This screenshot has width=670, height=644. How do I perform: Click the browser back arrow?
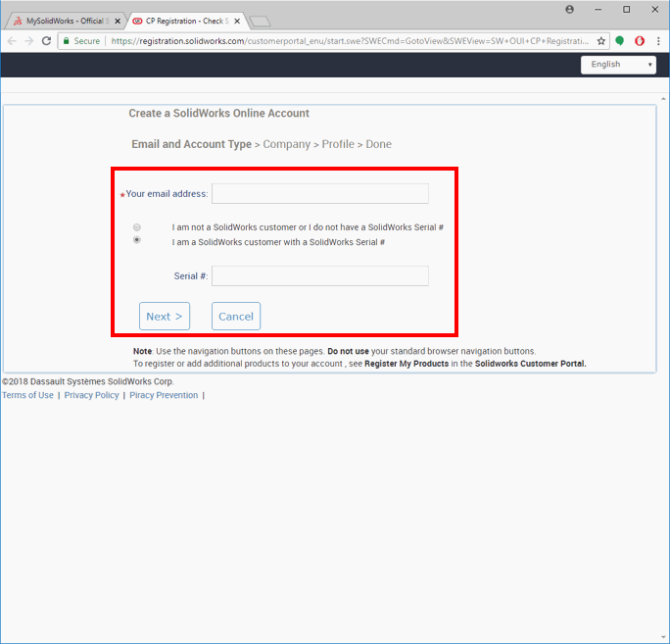(x=12, y=41)
